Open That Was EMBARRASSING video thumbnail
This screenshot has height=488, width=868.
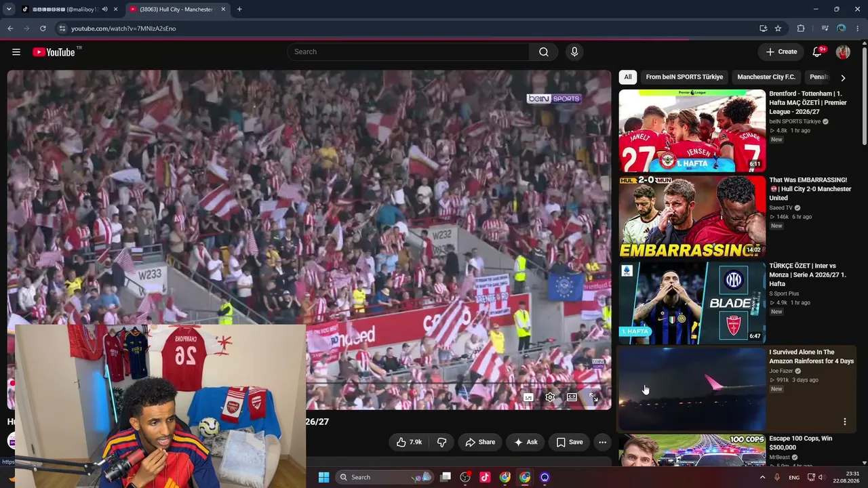[x=692, y=217]
